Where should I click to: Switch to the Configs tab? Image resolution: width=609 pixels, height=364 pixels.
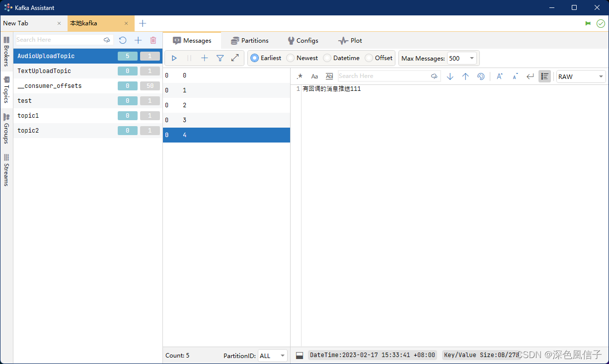pos(303,41)
